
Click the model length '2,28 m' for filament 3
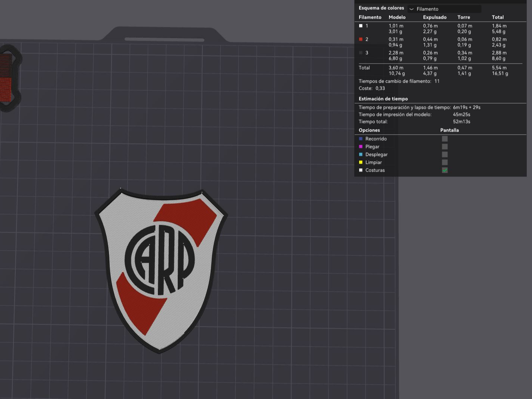(396, 53)
